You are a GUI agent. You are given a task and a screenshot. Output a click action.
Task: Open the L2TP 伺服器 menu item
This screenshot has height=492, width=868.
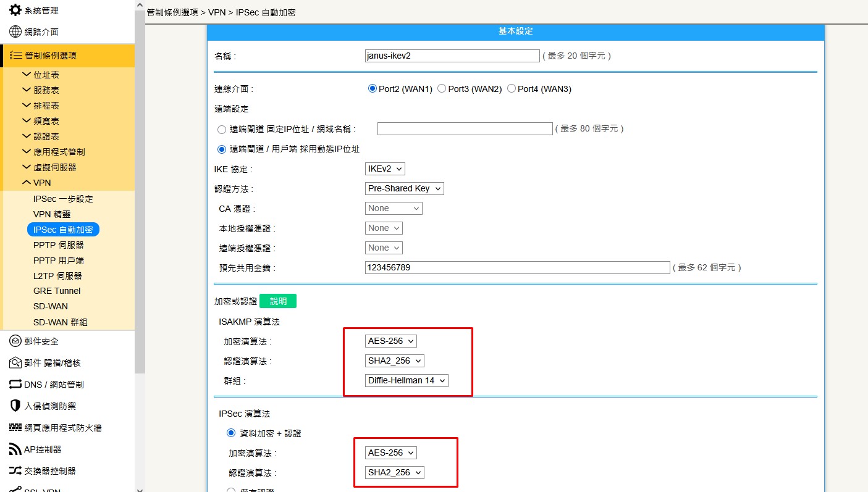[57, 276]
